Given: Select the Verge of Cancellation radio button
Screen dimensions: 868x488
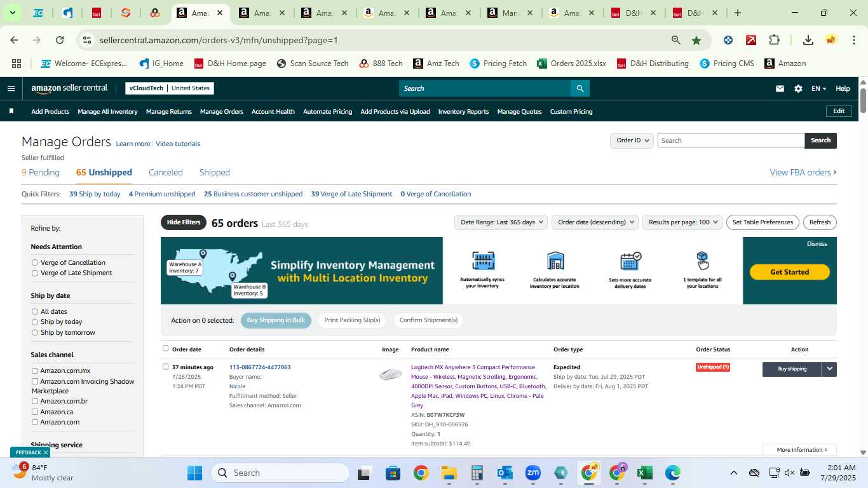Looking at the screenshot, I should [35, 262].
